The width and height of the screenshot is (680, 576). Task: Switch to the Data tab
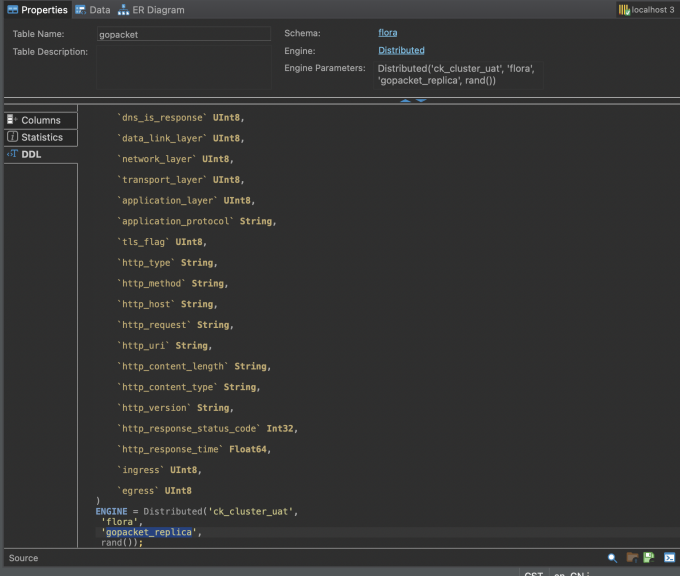93,10
